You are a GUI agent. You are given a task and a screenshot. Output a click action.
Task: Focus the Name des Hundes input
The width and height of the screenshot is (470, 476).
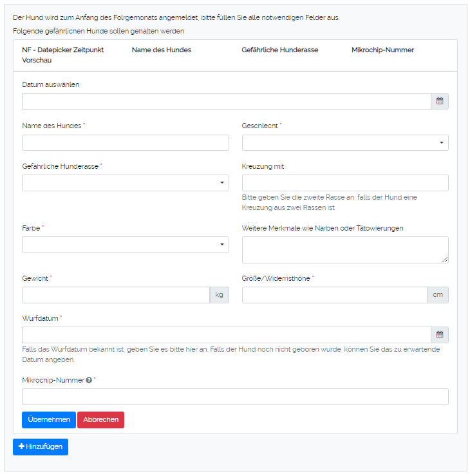click(x=126, y=142)
